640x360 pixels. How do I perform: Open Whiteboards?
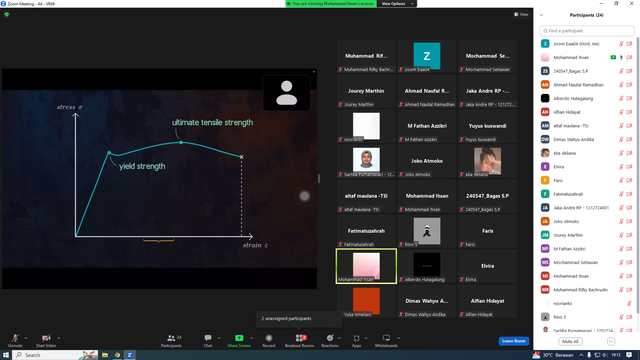pyautogui.click(x=386, y=340)
